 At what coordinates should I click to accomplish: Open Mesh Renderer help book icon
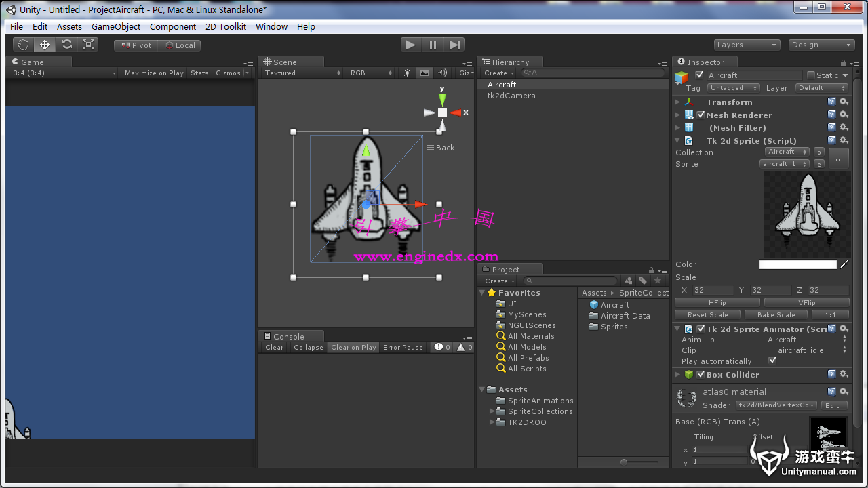coord(832,115)
